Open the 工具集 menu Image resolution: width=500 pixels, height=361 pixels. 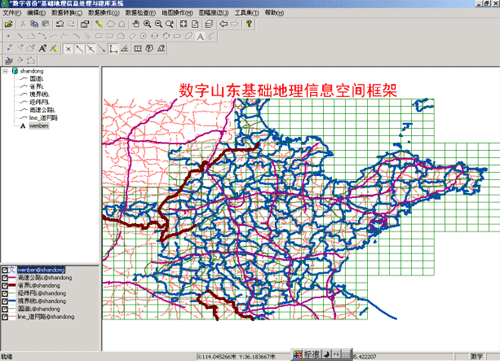click(246, 13)
